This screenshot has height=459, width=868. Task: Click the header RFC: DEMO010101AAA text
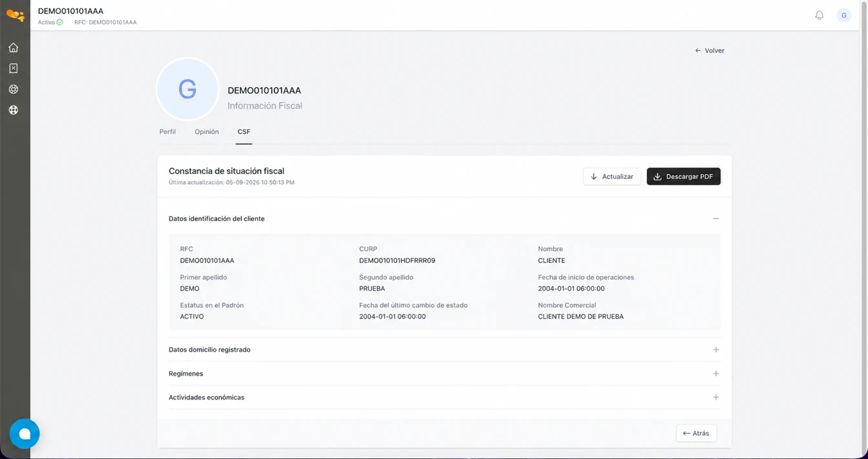105,22
